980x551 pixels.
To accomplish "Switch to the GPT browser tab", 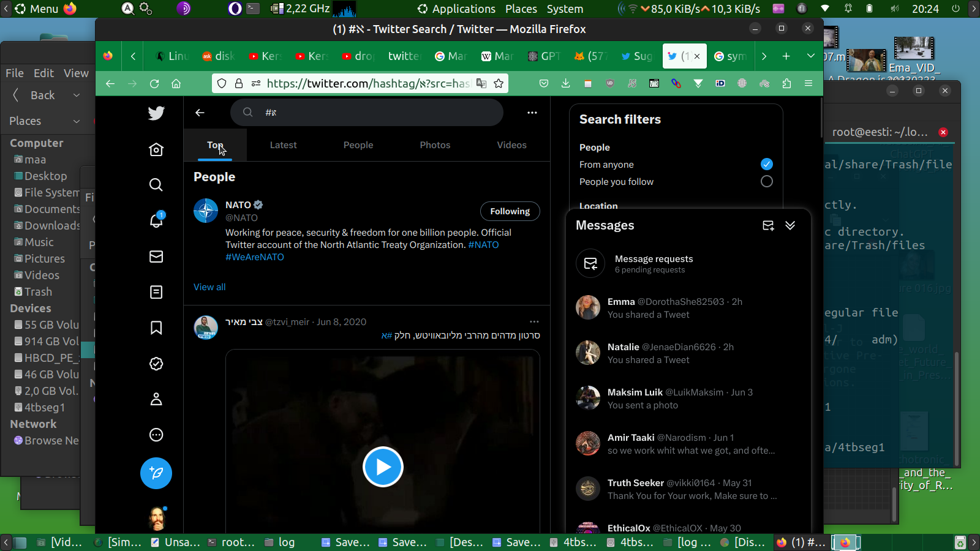I will coord(545,56).
